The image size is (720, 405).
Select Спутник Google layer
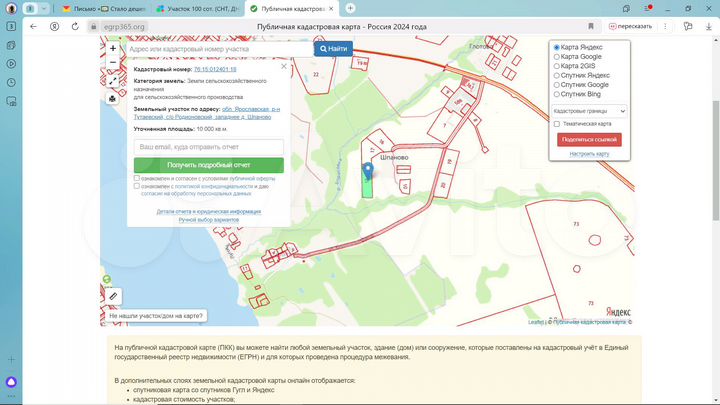coord(557,85)
